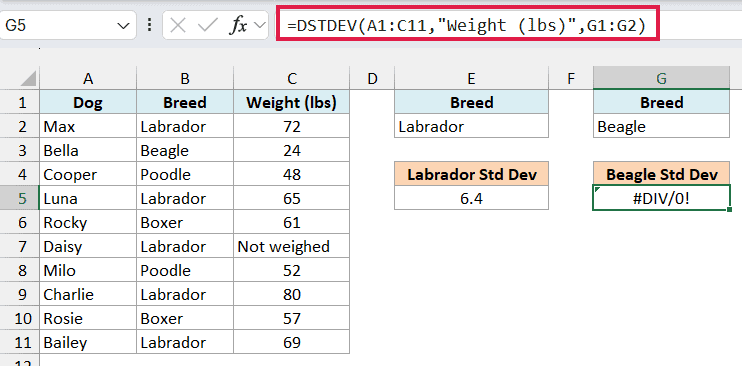Screen dimensions: 742x366
Task: Click the green error indicator triangle in G5
Action: coord(597,189)
